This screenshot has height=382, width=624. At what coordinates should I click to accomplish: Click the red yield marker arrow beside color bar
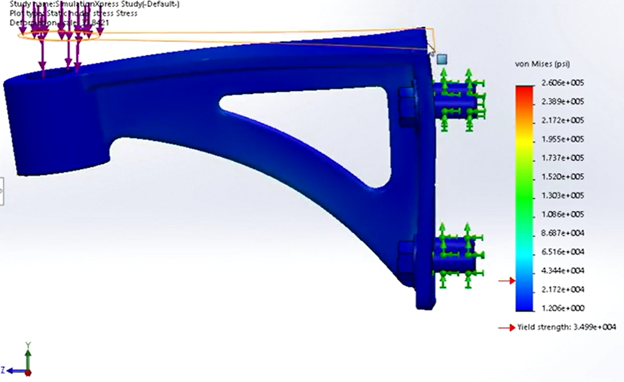click(x=507, y=281)
